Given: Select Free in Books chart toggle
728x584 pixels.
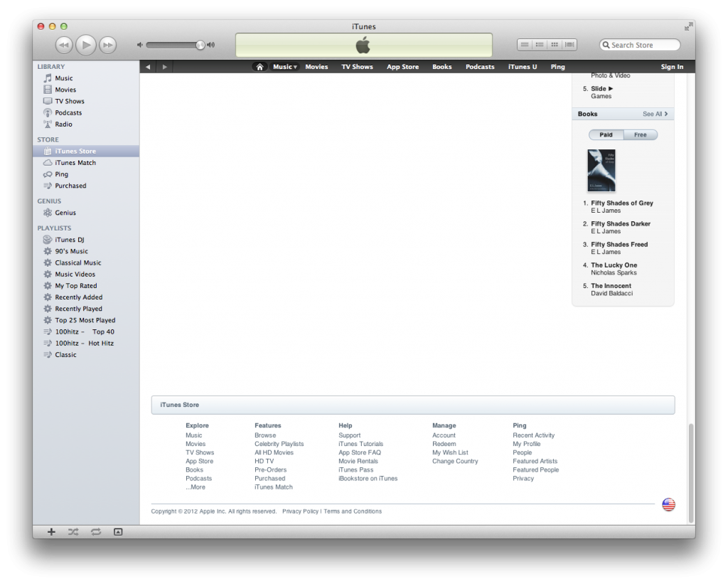Looking at the screenshot, I should [641, 134].
